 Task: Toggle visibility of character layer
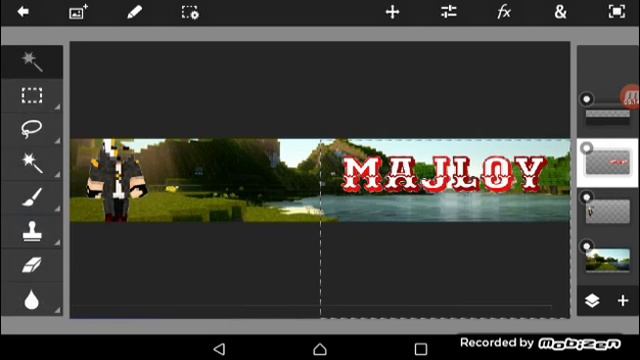587,197
